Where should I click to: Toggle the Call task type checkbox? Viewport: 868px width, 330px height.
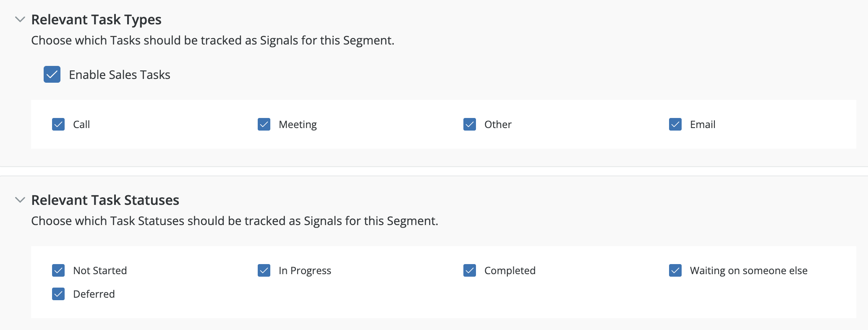pos(58,124)
